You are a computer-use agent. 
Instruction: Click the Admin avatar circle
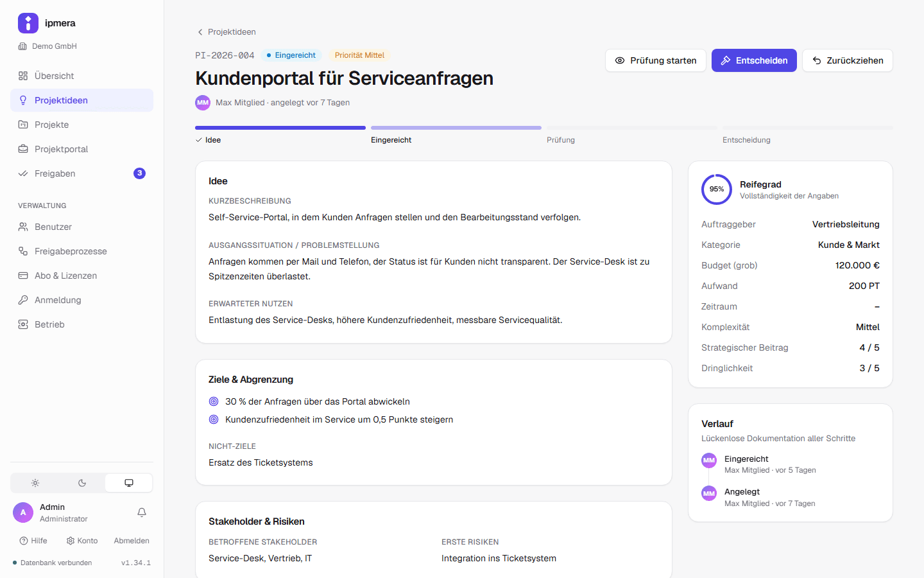coord(23,512)
